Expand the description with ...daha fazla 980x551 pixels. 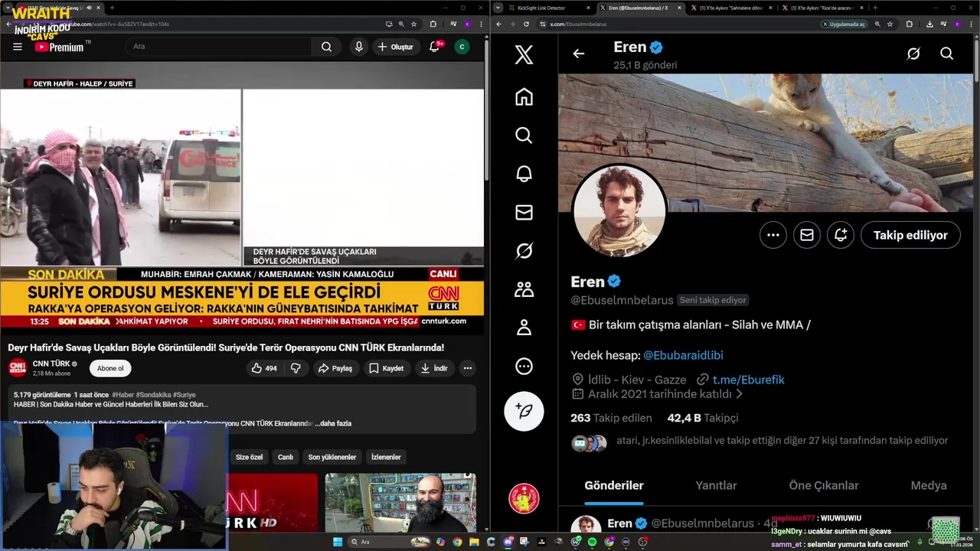[333, 423]
